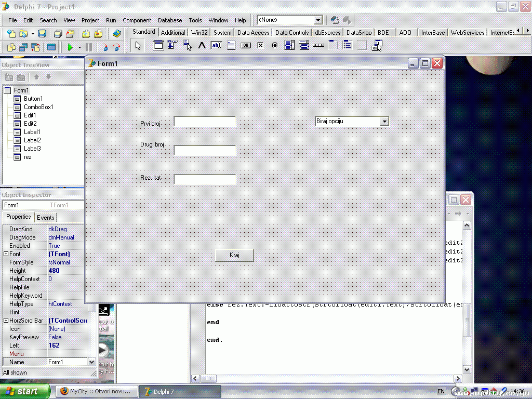The height and width of the screenshot is (399, 532).
Task: Click the 'Prvi broj' edit field
Action: coord(205,122)
